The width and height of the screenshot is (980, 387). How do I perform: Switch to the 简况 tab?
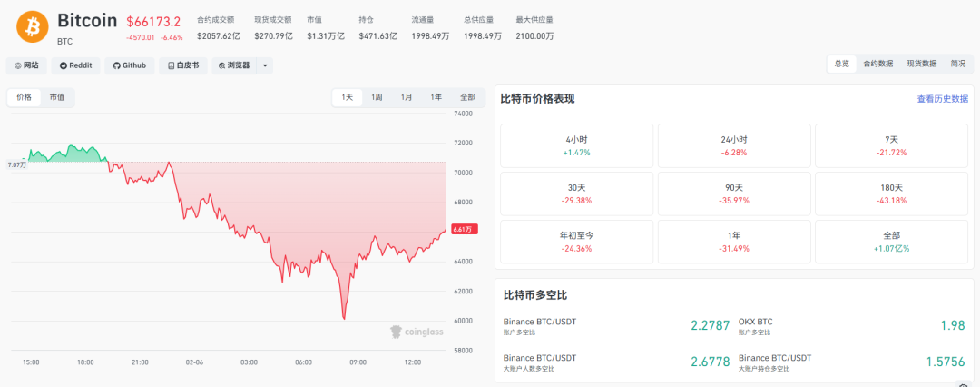click(x=958, y=64)
